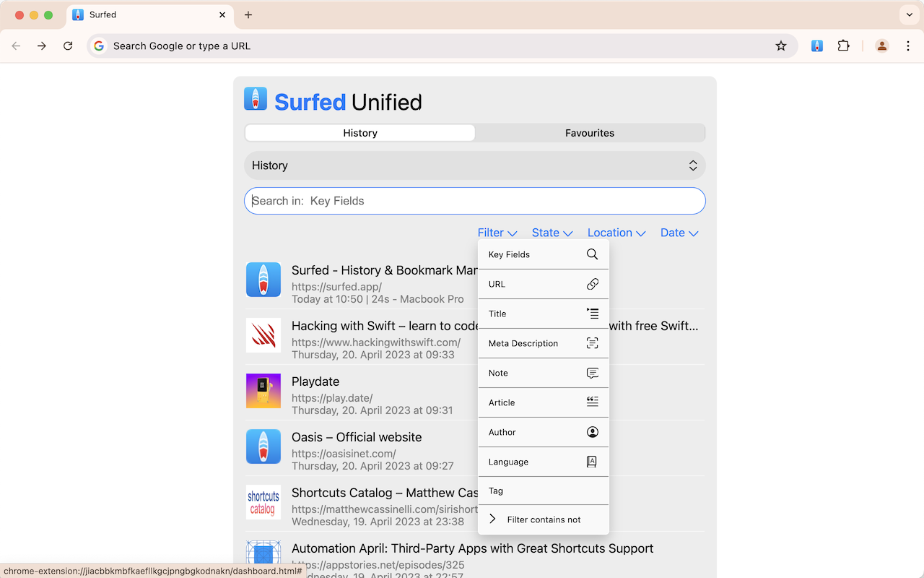Image resolution: width=924 pixels, height=578 pixels.
Task: Open the Chrome Extensions puzzle icon
Action: click(843, 46)
